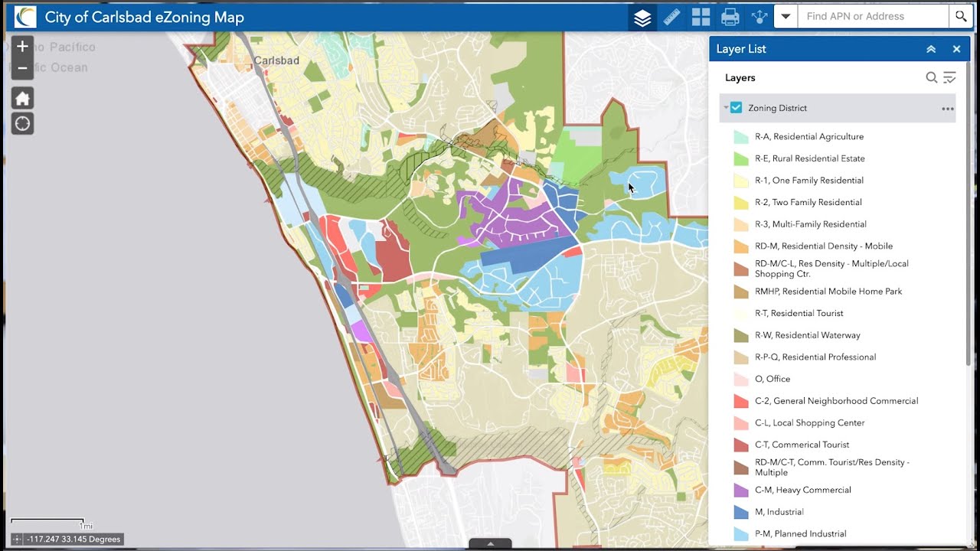Viewport: 980px width, 551px height.
Task: Search layers in the Layer List
Action: click(931, 77)
